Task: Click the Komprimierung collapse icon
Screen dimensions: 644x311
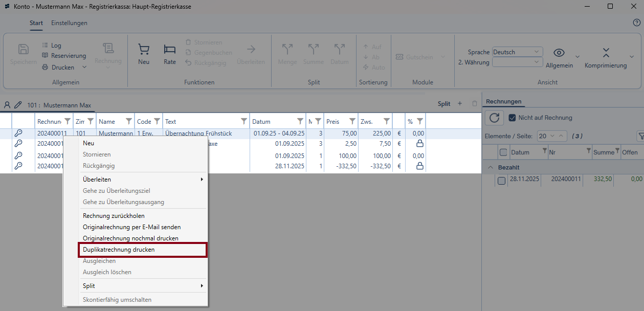Action: coord(606,53)
